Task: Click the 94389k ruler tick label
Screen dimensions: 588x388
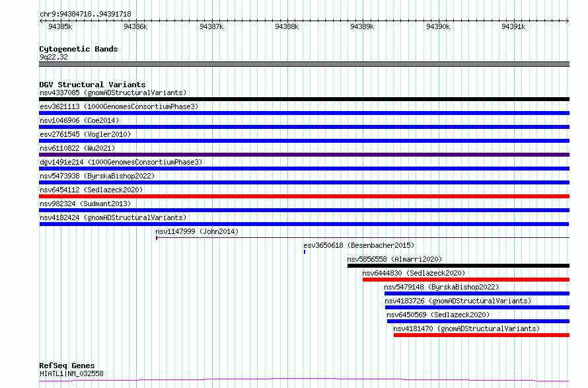Action: (362, 27)
